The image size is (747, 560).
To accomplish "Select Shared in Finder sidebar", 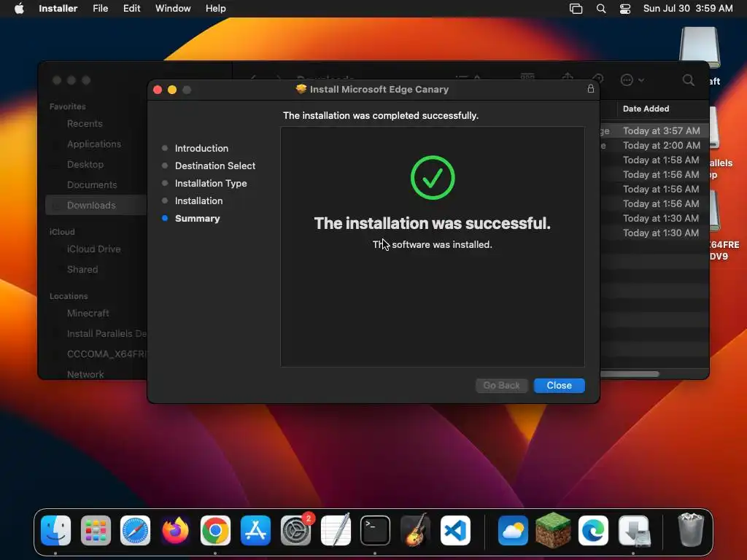I will pos(82,270).
